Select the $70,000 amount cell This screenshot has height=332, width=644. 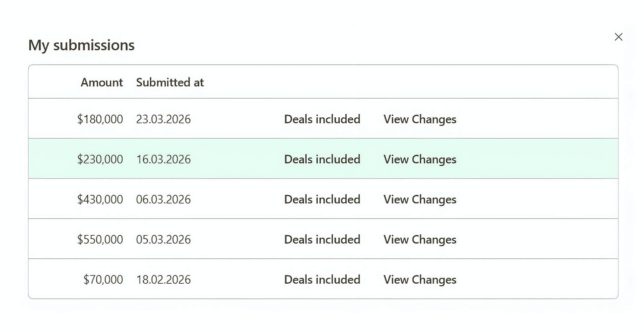coord(103,279)
